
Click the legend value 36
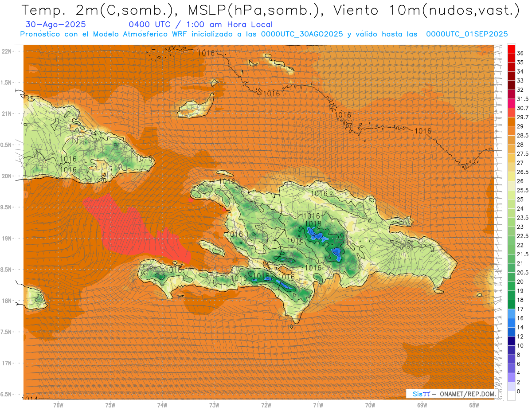(x=520, y=53)
